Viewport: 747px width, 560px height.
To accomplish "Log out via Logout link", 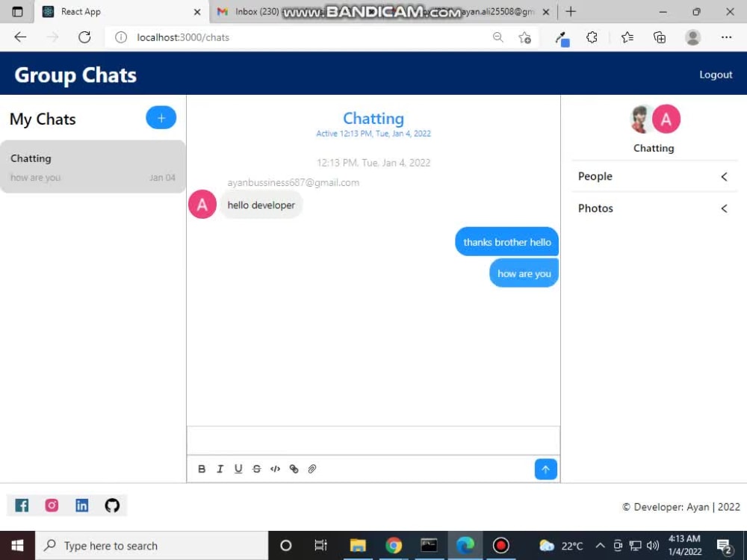I will pyautogui.click(x=716, y=75).
